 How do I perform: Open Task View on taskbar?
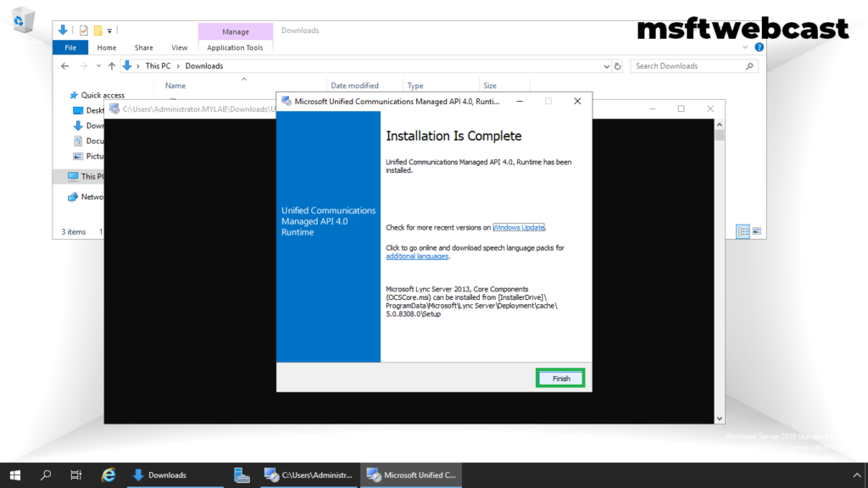point(75,475)
